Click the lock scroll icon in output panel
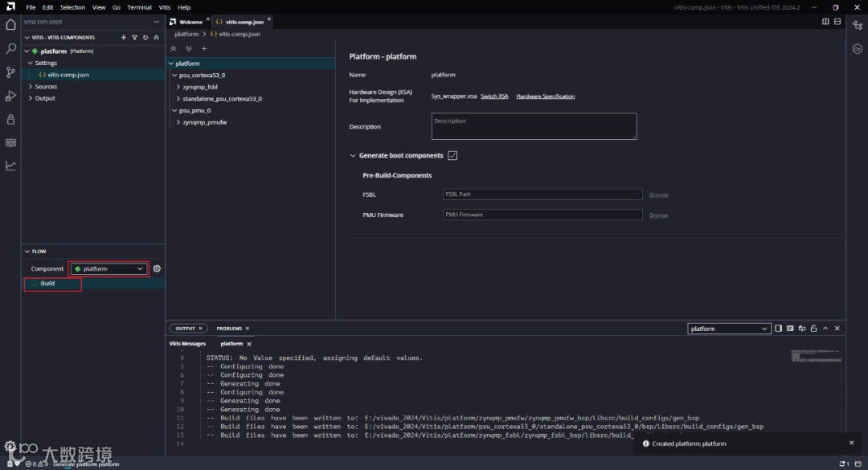 [x=813, y=329]
